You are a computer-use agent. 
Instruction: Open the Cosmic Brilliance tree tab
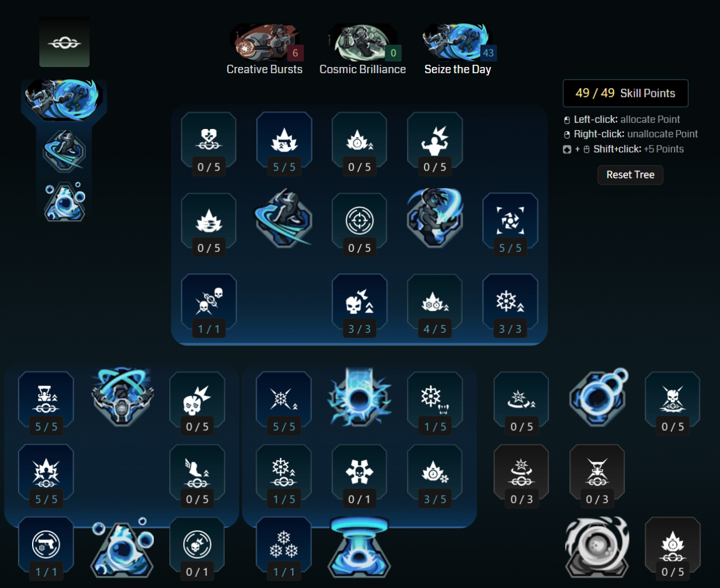click(362, 50)
